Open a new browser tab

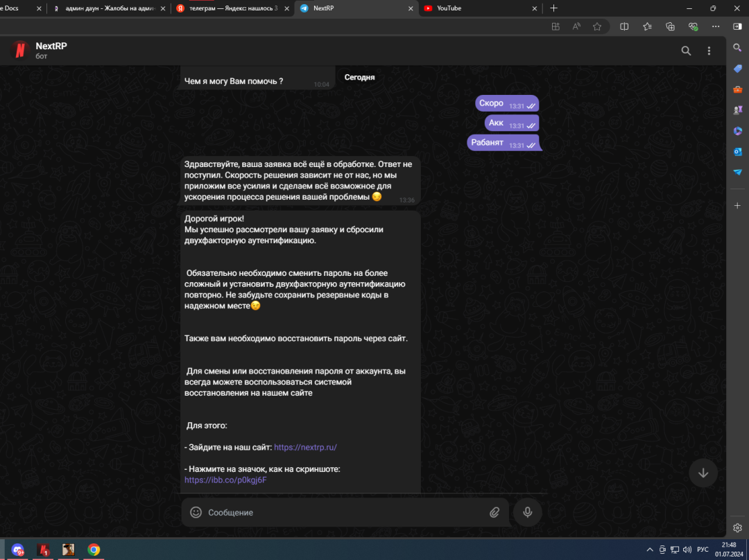point(553,8)
